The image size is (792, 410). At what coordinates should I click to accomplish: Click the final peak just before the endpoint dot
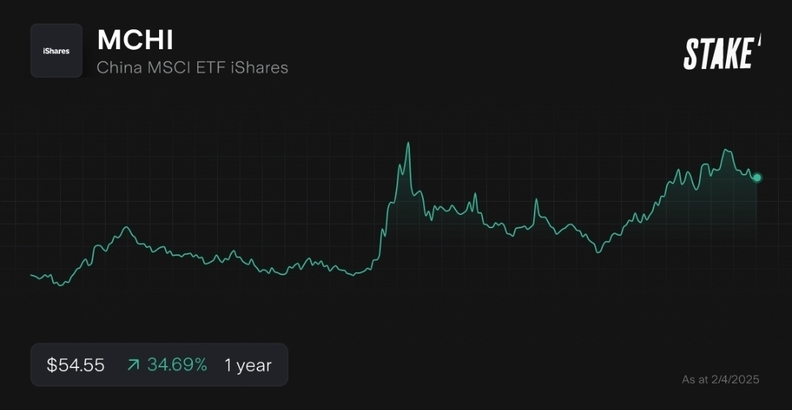(727, 152)
